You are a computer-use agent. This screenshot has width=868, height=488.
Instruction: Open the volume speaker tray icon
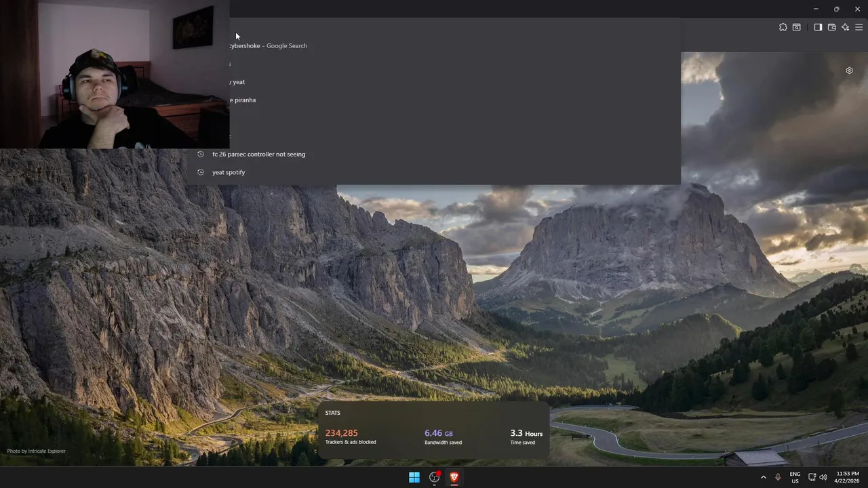tap(823, 477)
